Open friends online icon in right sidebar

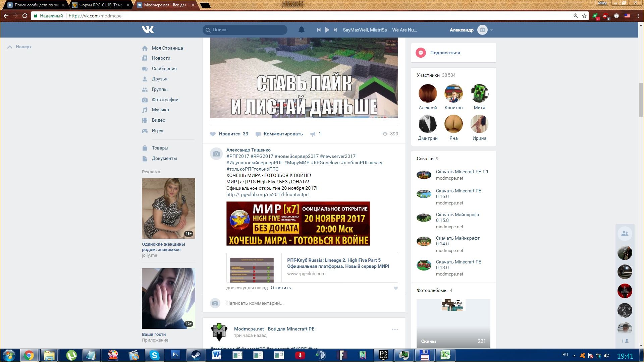[625, 234]
